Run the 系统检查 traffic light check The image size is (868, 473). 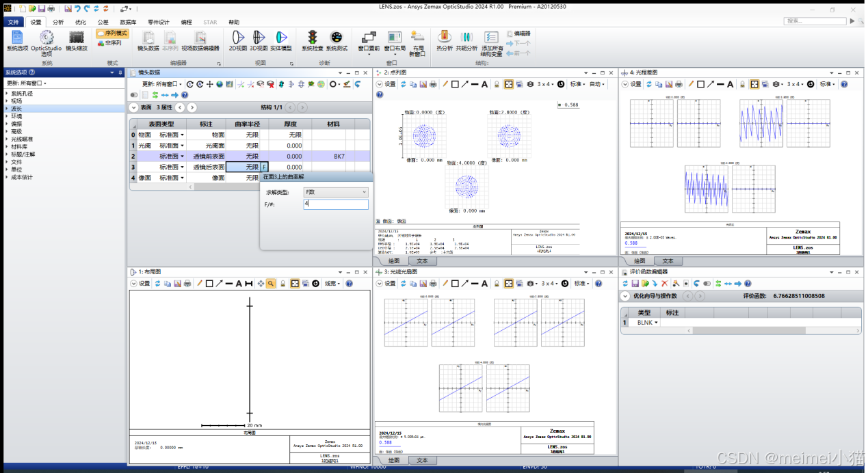coord(312,41)
